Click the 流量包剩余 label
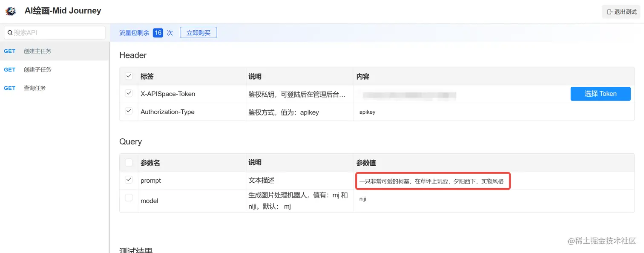The image size is (644, 253). click(x=134, y=33)
